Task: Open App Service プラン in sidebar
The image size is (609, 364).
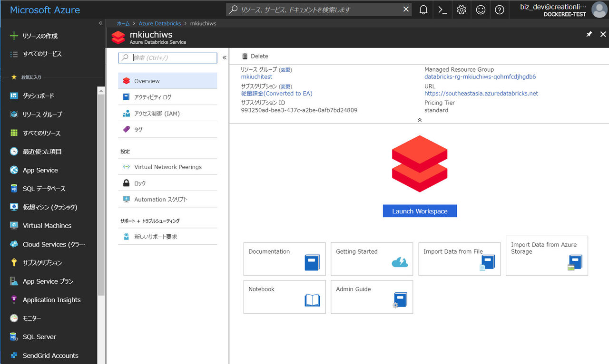Action: pyautogui.click(x=49, y=281)
